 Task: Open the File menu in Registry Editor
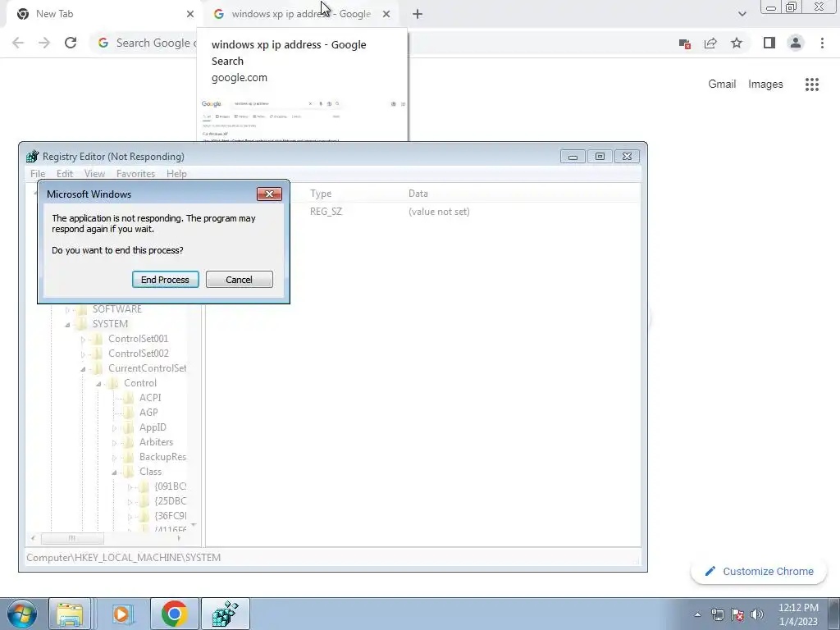38,174
